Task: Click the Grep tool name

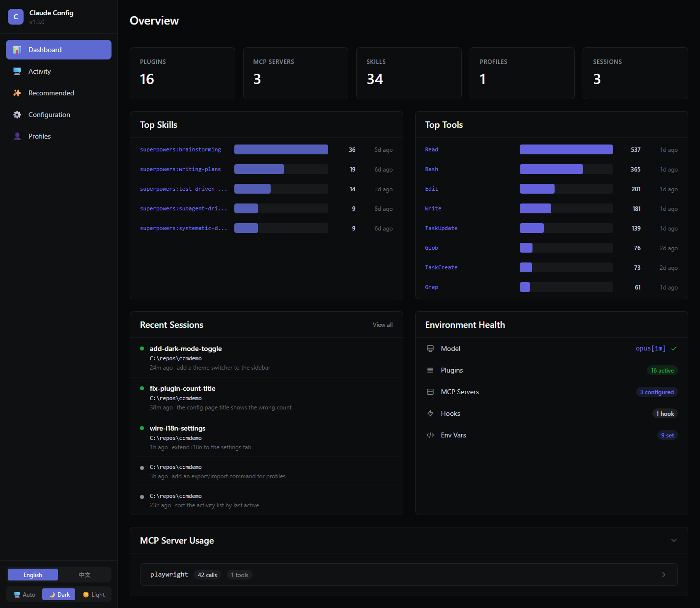Action: (x=431, y=287)
